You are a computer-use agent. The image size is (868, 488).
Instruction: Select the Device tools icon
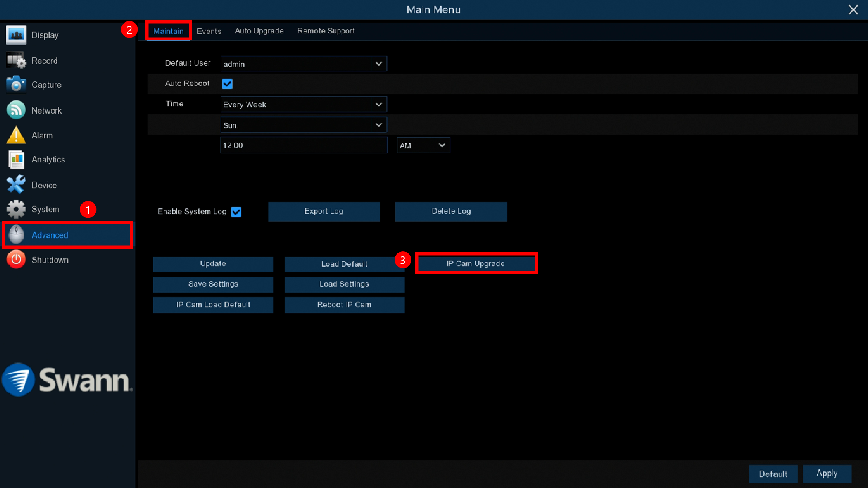pyautogui.click(x=16, y=185)
